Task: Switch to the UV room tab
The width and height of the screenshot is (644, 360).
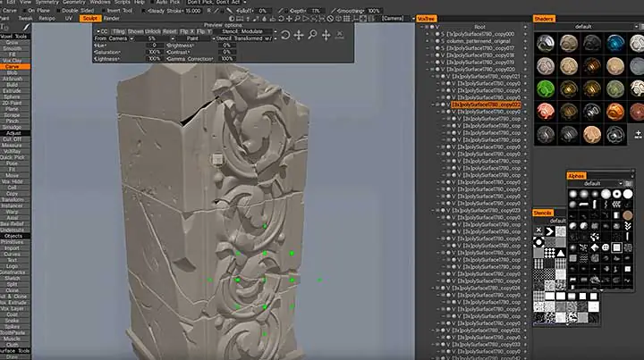Action: point(68,19)
